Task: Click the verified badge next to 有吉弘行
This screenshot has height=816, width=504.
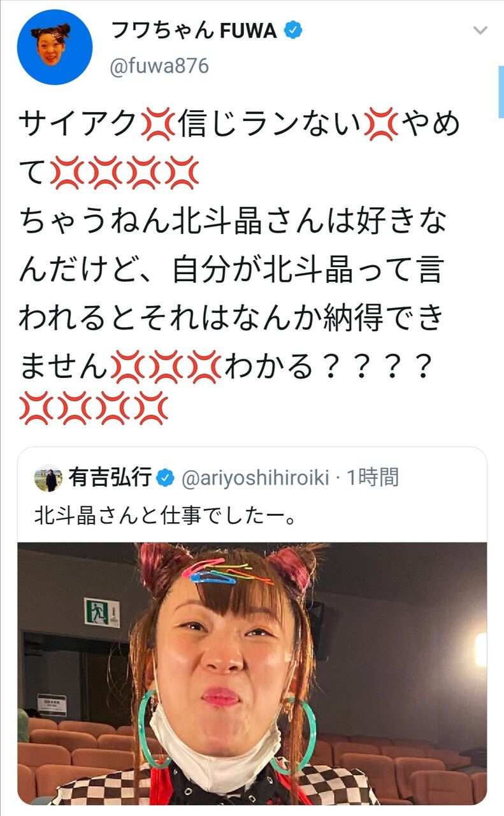Action: (165, 478)
